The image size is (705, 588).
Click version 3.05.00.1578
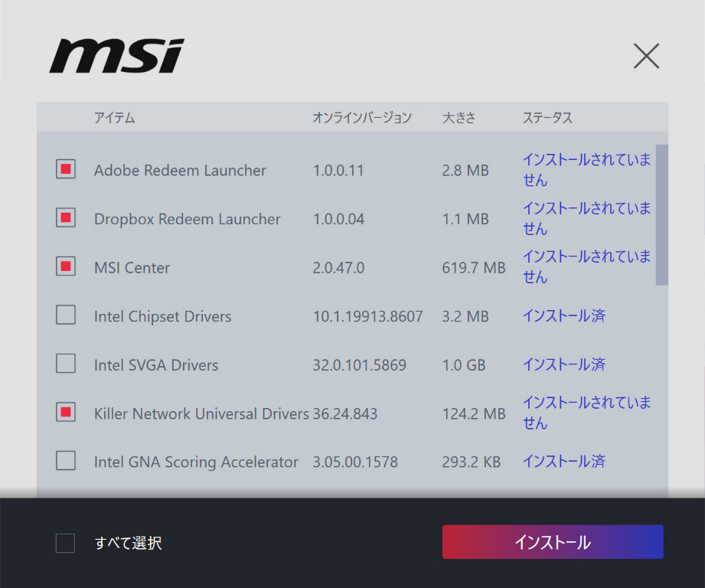354,462
